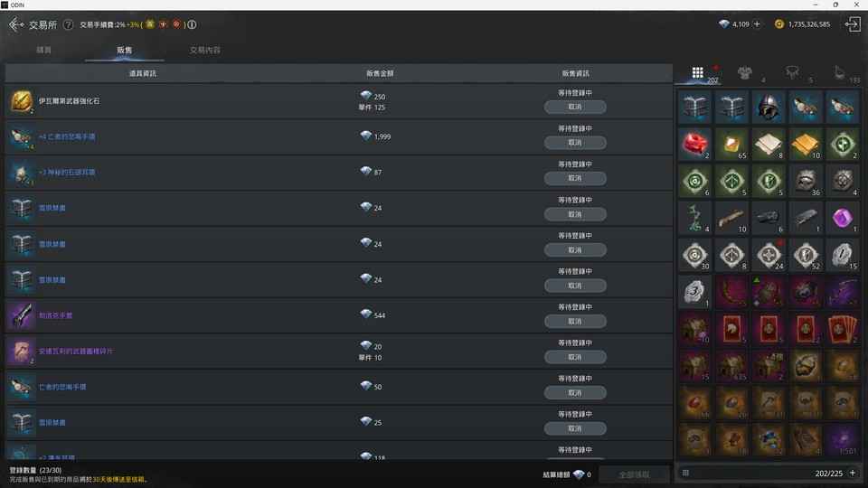Image resolution: width=868 pixels, height=488 pixels.
Task: Click the grid sort icon below the inventory
Action: tap(685, 473)
